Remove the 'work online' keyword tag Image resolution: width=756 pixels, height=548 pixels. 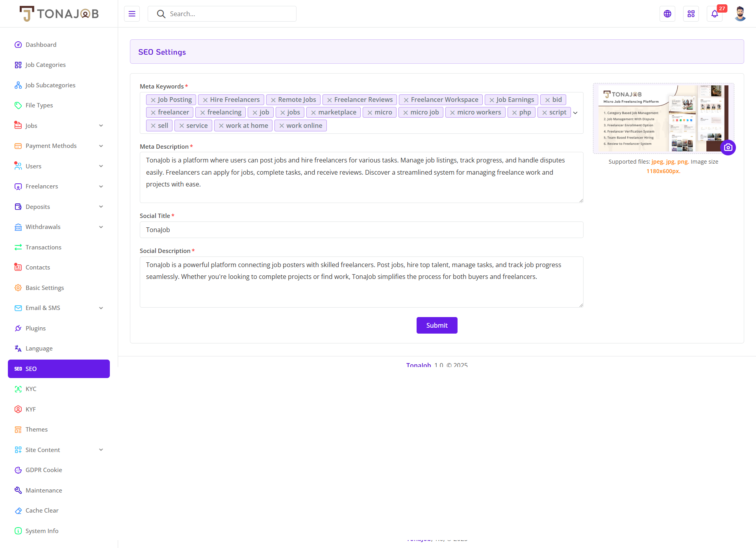pyautogui.click(x=282, y=126)
